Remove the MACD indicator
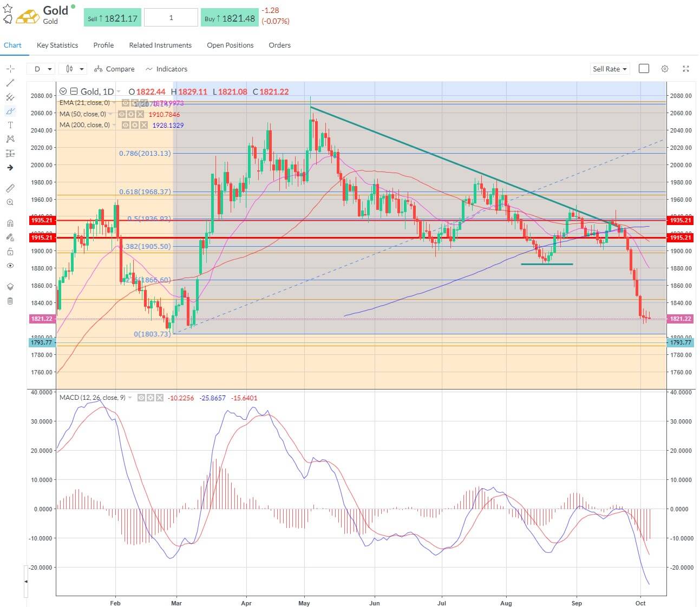Image resolution: width=700 pixels, height=607 pixels. [160, 398]
